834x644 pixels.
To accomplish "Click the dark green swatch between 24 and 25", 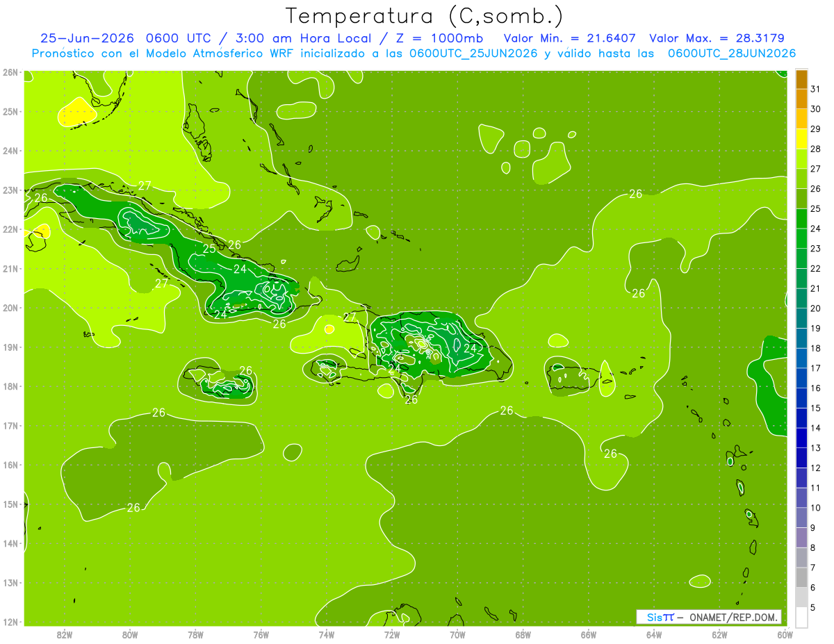I will click(801, 219).
